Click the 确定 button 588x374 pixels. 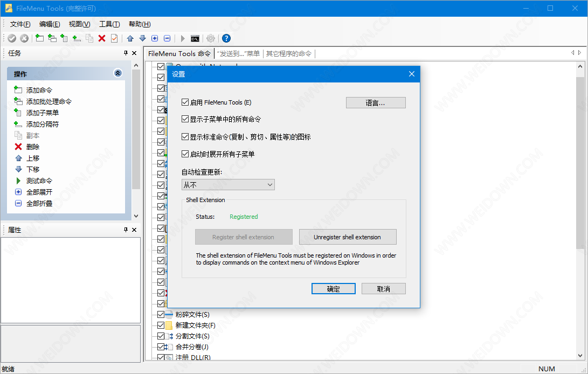[x=334, y=289]
